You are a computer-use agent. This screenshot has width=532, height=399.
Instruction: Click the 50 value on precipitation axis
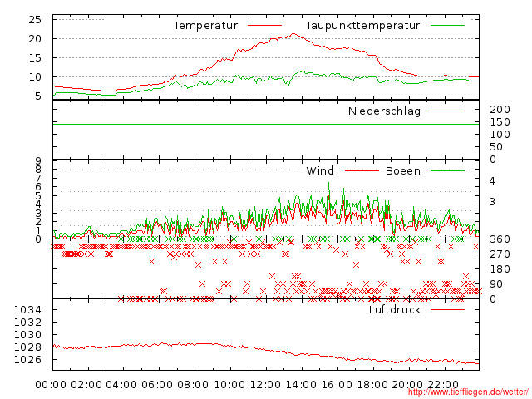(496, 147)
